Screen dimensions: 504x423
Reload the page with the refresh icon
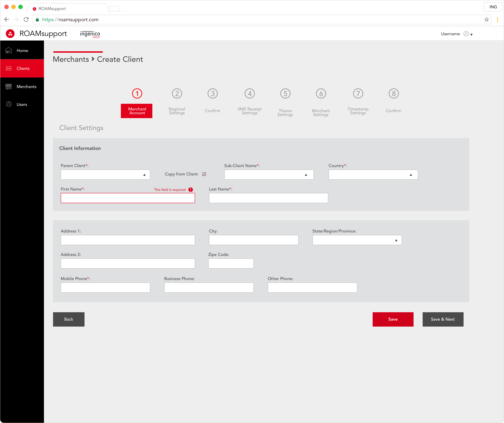[x=26, y=19]
